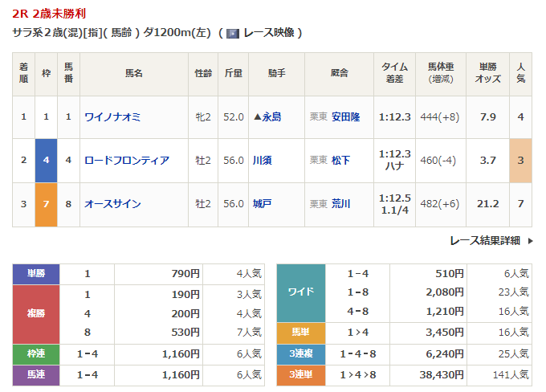The image size is (546, 392).
Task: Click the orange 3連単 payout label
Action: [x=301, y=374]
